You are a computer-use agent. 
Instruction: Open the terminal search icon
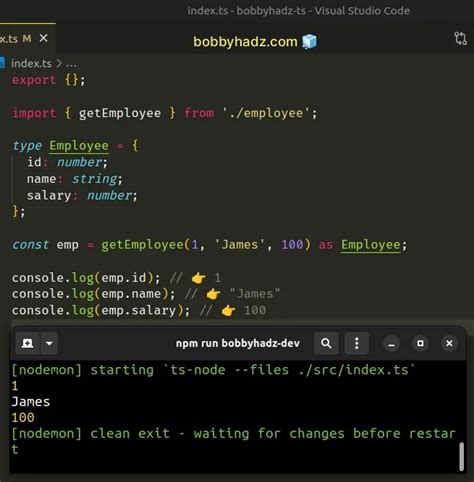pos(326,343)
